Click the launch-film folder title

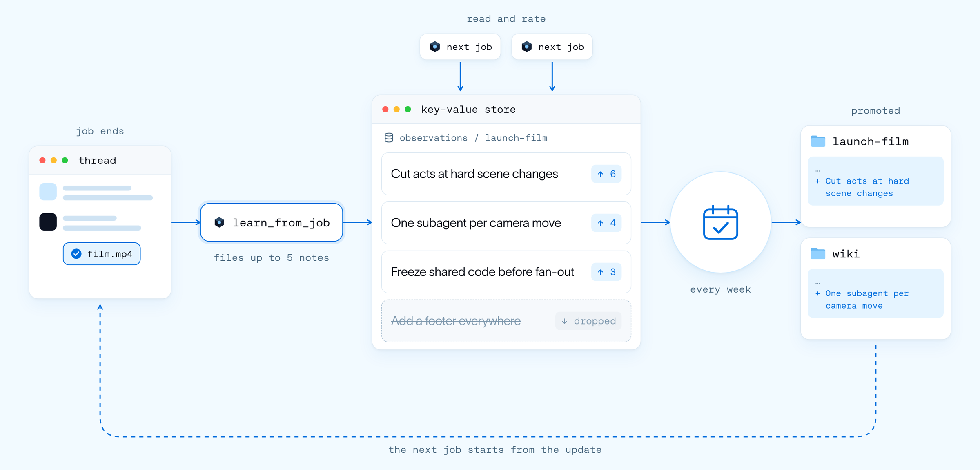[x=871, y=141]
